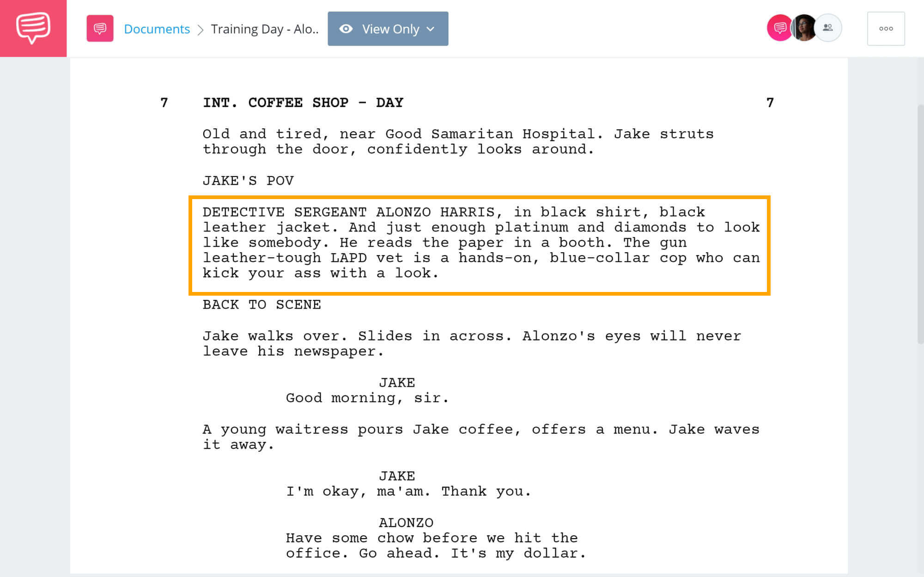Screen dimensions: 924x577
Task: Click the user profile circle avatar
Action: tap(804, 28)
